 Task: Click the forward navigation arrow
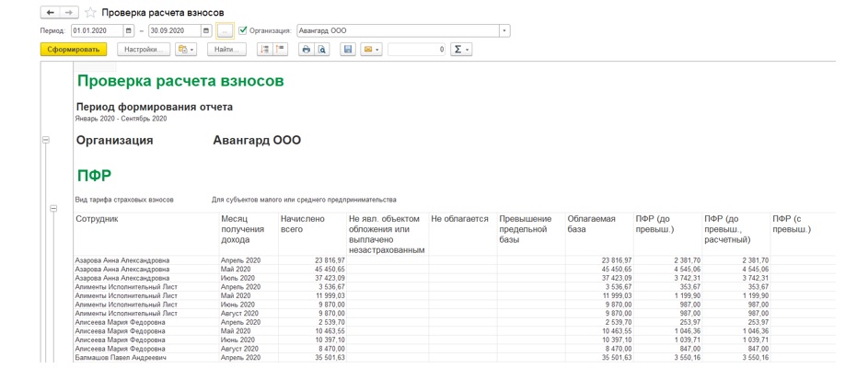(69, 12)
